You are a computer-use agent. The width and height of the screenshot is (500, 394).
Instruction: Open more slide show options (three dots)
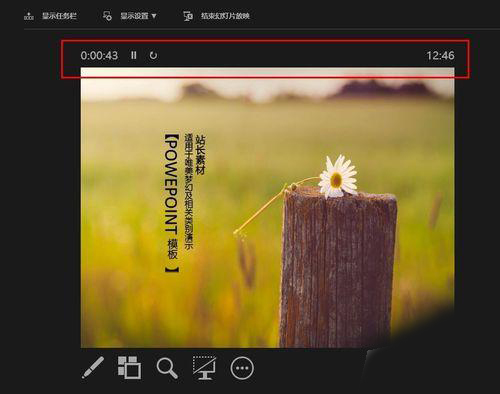pos(242,368)
